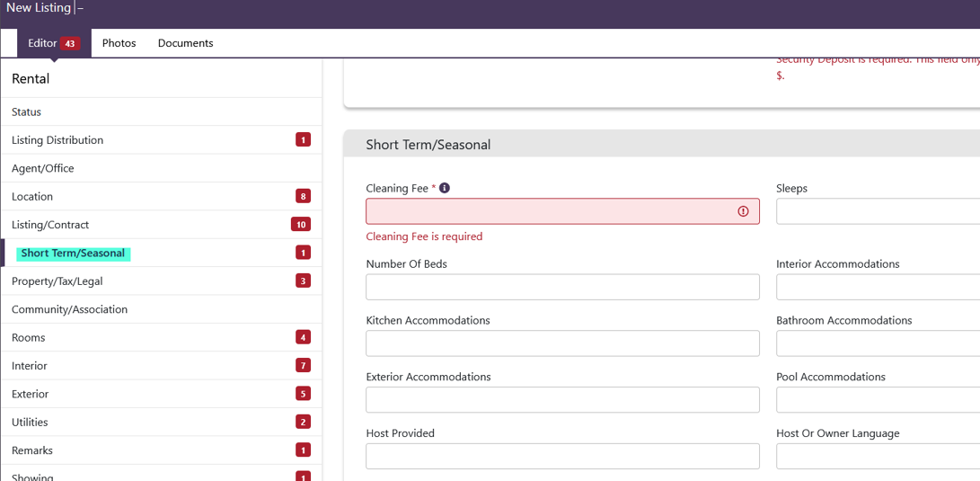Switch to the Photos tab
This screenshot has height=481, width=980.
[x=119, y=43]
